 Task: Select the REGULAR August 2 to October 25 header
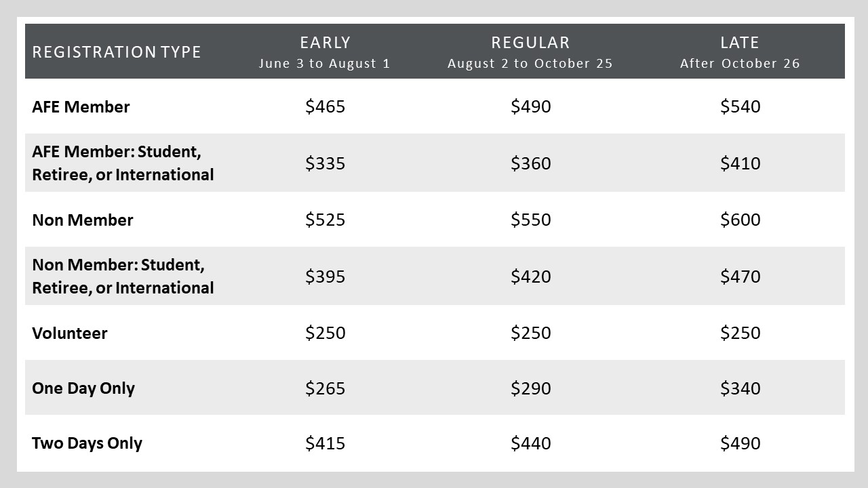530,52
